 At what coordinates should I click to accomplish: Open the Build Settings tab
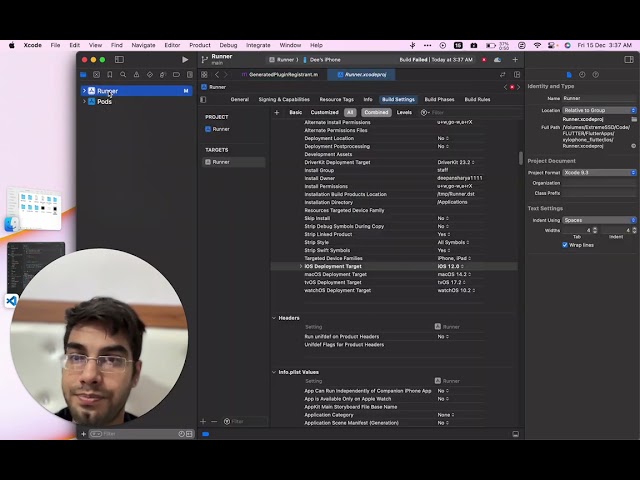[398, 100]
